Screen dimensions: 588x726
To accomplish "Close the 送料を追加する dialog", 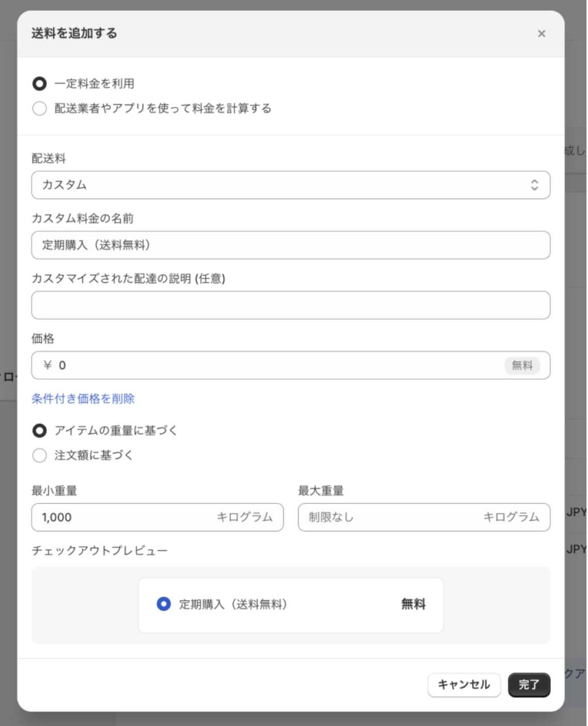I will [541, 34].
